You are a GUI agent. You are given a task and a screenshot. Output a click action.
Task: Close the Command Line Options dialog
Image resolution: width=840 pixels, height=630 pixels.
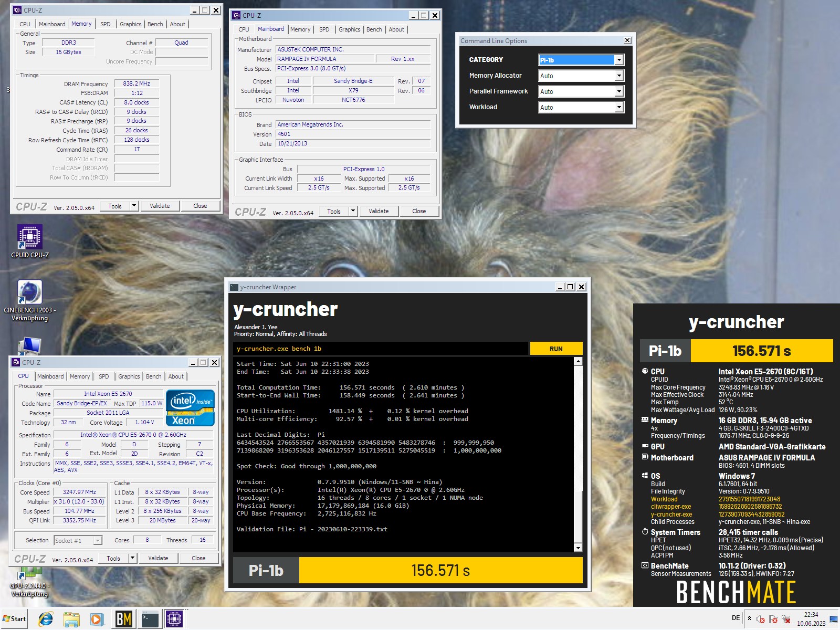pos(627,40)
